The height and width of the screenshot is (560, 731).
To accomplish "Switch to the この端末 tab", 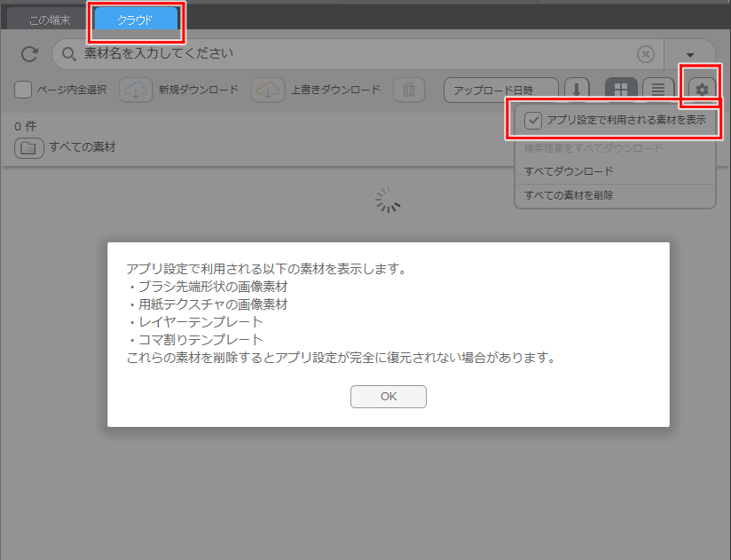I will [x=50, y=20].
